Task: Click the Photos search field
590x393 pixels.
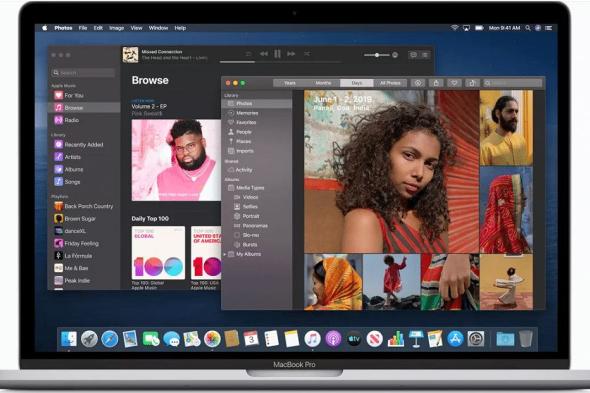Action: [x=513, y=83]
